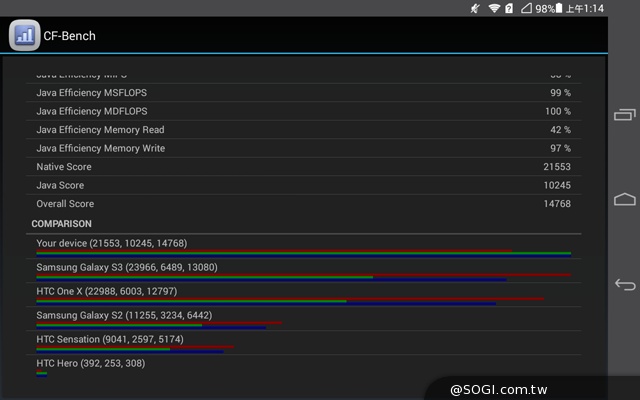Screen dimensions: 640x400
Task: Tap the clock in the status bar
Action: coord(585,8)
